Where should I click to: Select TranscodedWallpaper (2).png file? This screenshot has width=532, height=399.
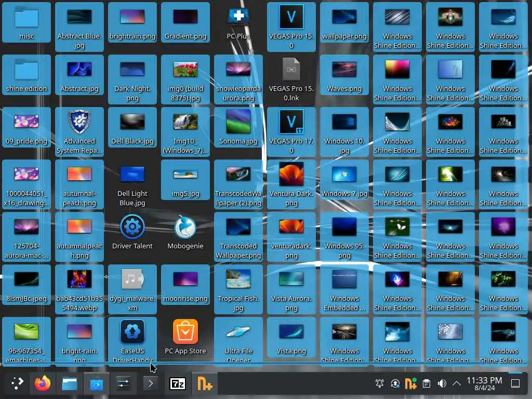[x=238, y=184]
